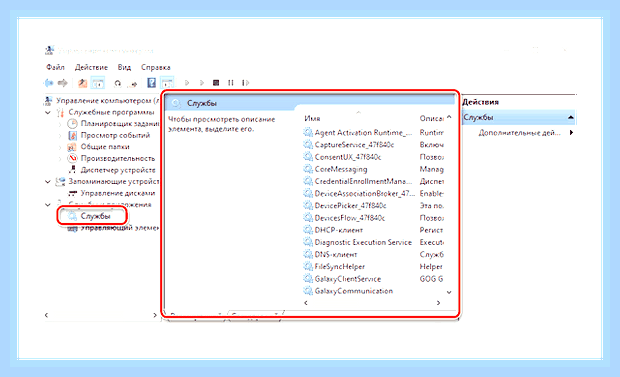The height and width of the screenshot is (377, 620).
Task: Select the DHCP-клиент service name
Action: coord(338,230)
